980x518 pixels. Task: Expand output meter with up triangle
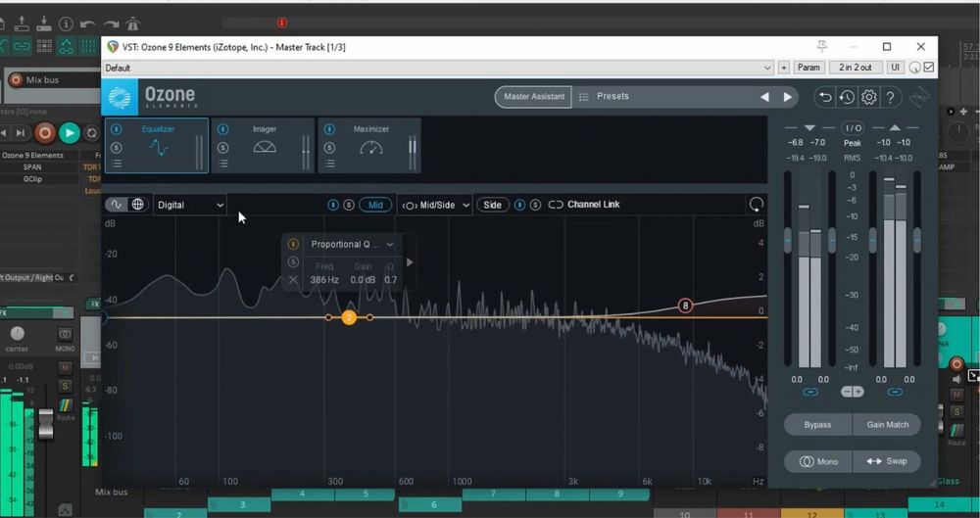tap(895, 127)
